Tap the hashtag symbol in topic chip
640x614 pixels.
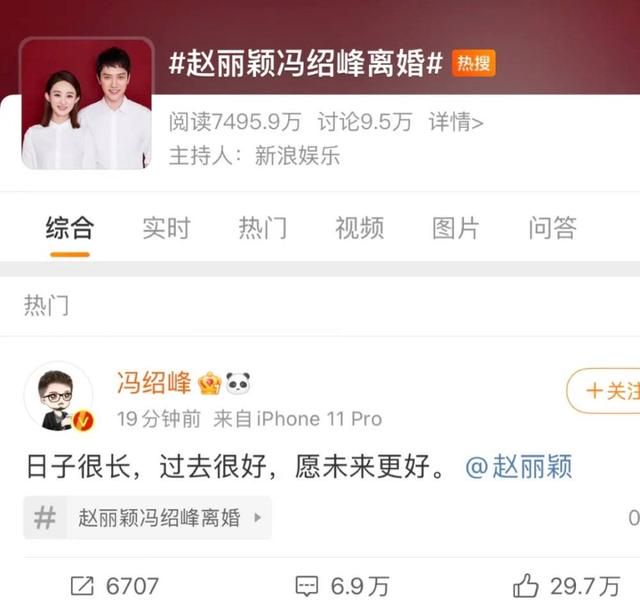[x=44, y=518]
